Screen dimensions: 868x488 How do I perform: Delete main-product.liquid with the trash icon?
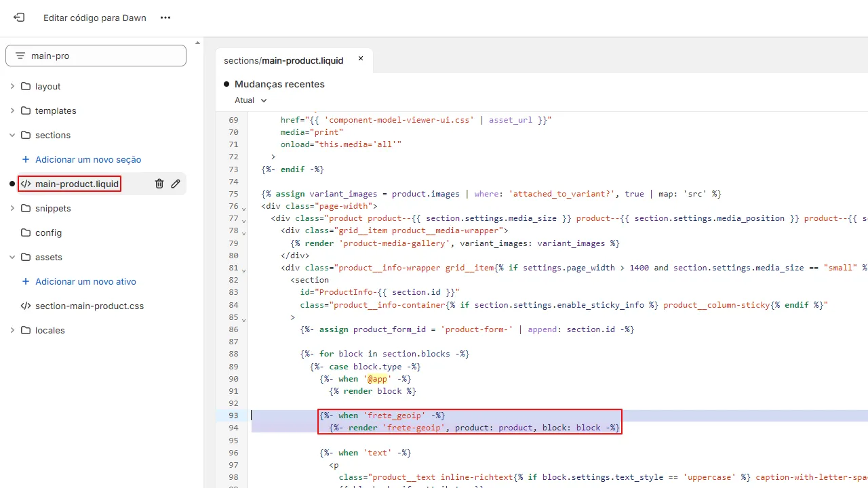(159, 184)
